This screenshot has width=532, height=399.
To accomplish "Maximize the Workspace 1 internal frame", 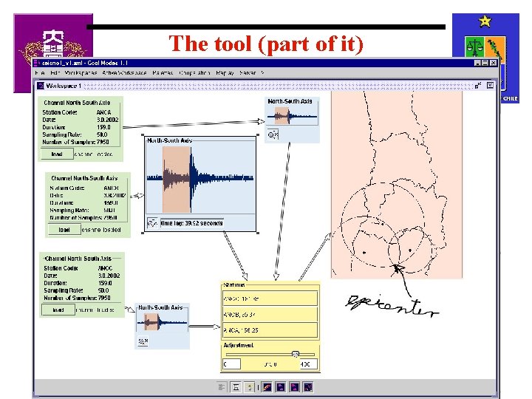I will click(490, 86).
